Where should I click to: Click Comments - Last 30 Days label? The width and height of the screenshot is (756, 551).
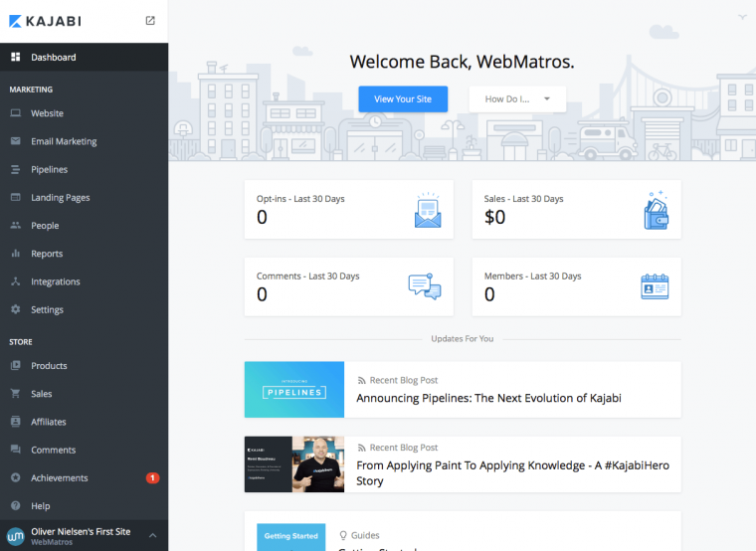coord(308,276)
